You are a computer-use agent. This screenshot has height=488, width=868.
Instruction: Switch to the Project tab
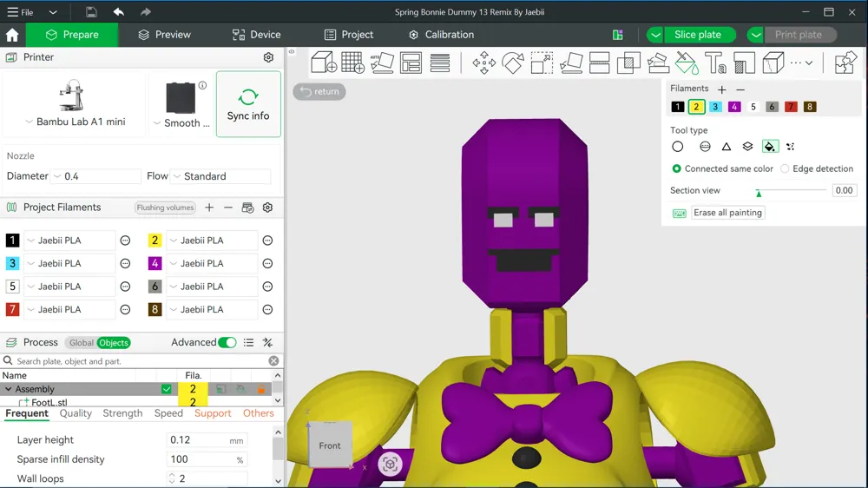349,35
